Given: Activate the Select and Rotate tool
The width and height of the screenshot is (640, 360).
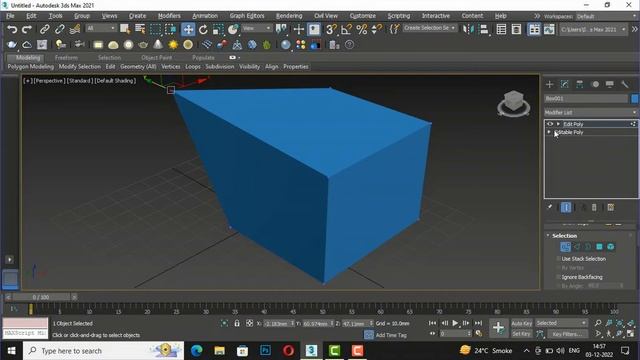Looking at the screenshot, I should 203,29.
